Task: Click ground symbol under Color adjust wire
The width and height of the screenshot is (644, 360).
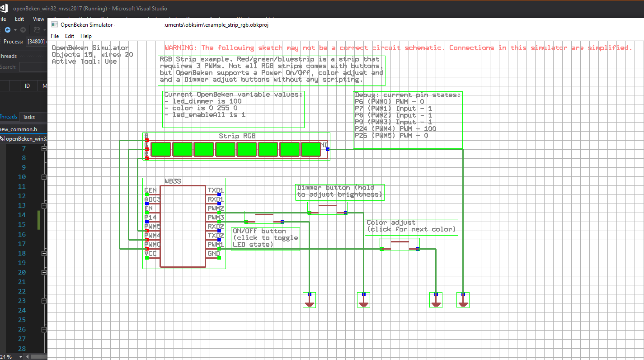Action: click(x=436, y=300)
